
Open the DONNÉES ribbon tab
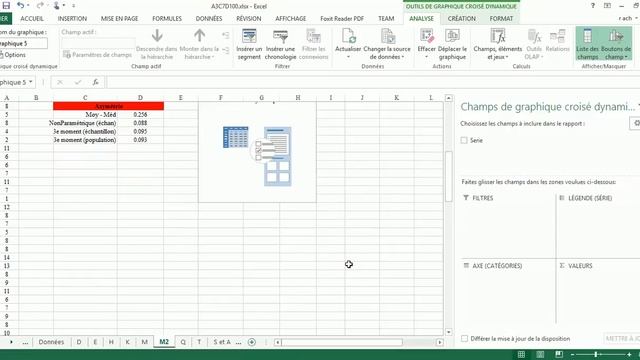pos(209,18)
